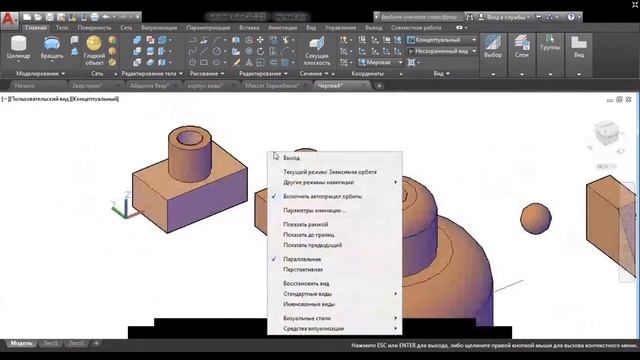Open the AutoCAD application menu logo
The image size is (640, 360).
coord(8,20)
